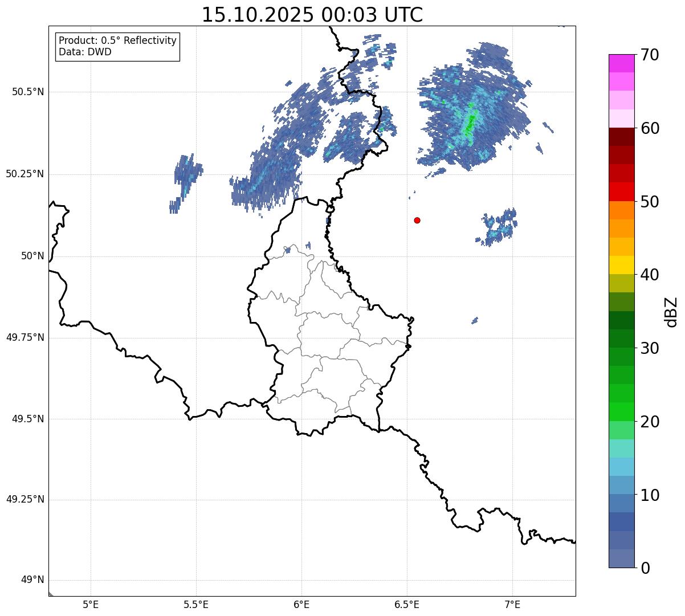Click the "Data: DWD" label
This screenshot has height=616, width=685.
point(85,52)
